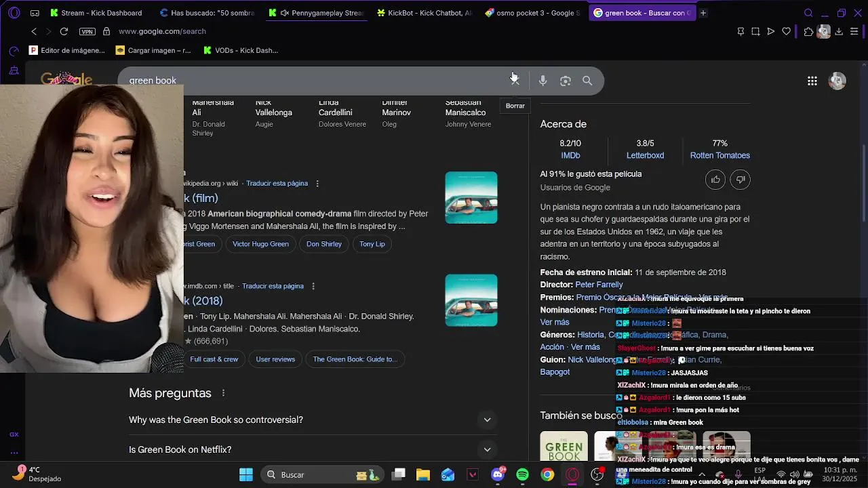
Task: Click the IMDb result movie poster thumbnail
Action: pyautogui.click(x=471, y=300)
